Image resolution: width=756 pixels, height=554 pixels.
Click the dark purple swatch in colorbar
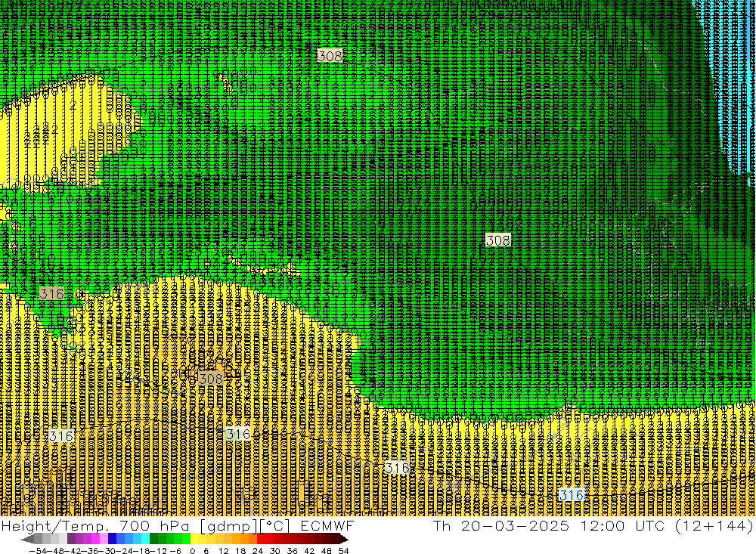[x=71, y=539]
